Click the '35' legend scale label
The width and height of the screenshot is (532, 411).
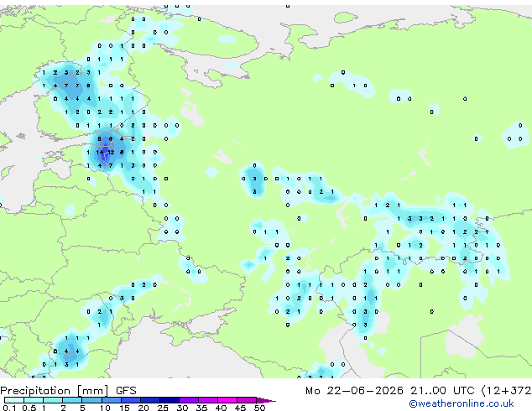tap(201, 408)
